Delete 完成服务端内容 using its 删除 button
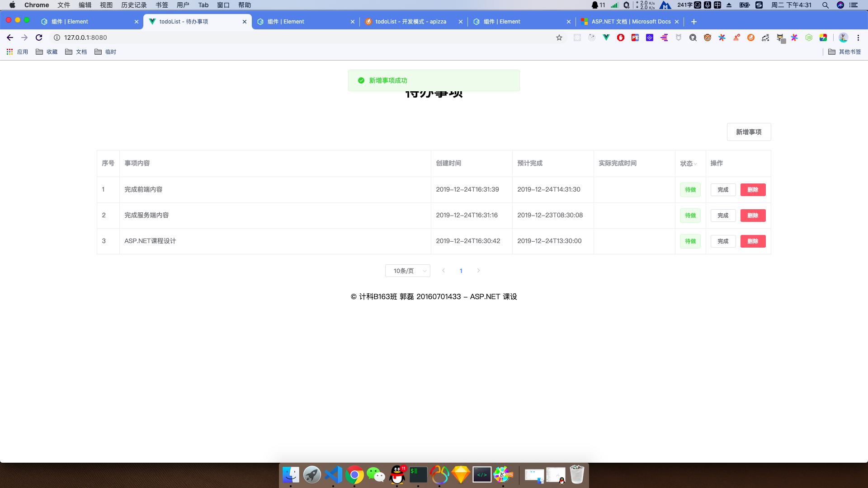This screenshot has width=868, height=488. coord(752,216)
